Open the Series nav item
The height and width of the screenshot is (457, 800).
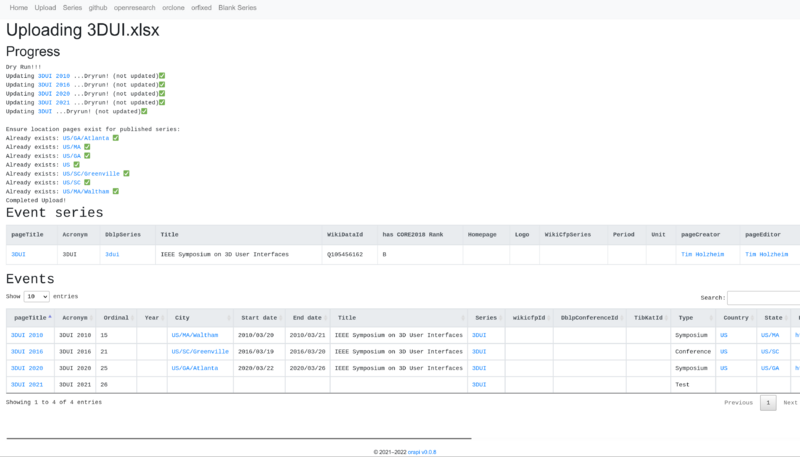pyautogui.click(x=72, y=8)
